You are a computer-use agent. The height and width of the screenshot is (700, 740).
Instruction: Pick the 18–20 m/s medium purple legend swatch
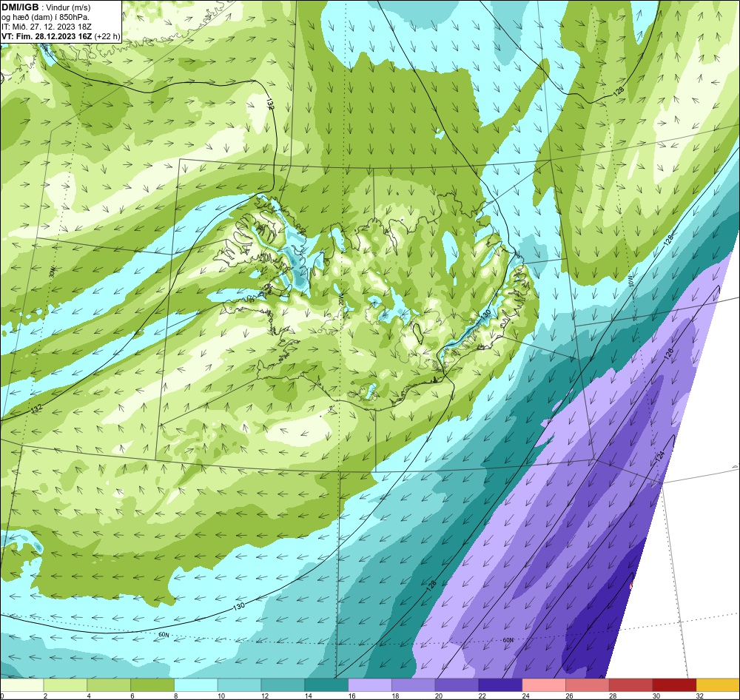tap(414, 685)
